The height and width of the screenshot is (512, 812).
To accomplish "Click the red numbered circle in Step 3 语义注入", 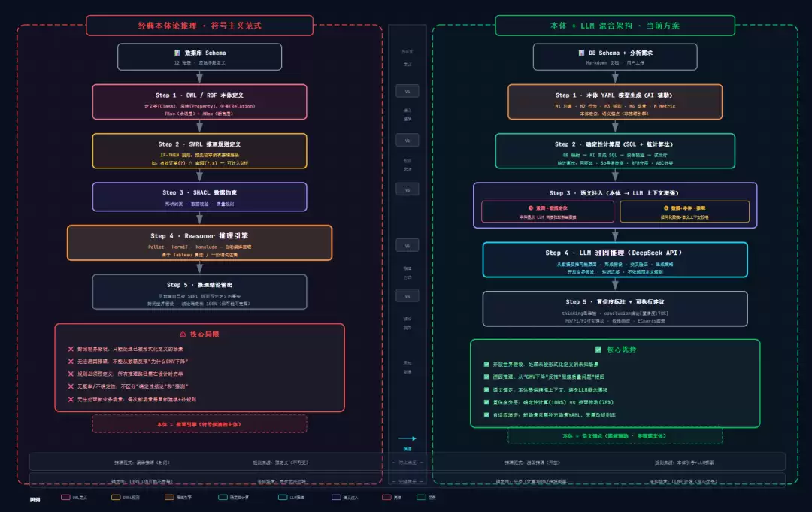I will coord(531,208).
